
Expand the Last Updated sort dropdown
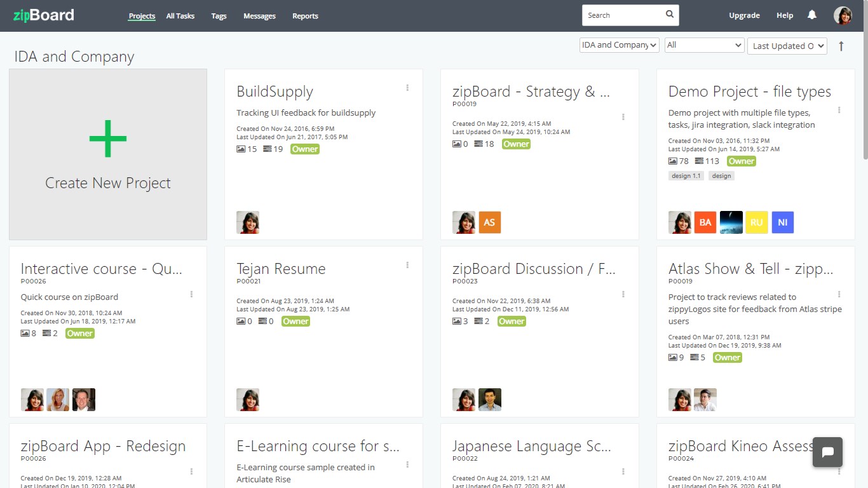point(787,46)
